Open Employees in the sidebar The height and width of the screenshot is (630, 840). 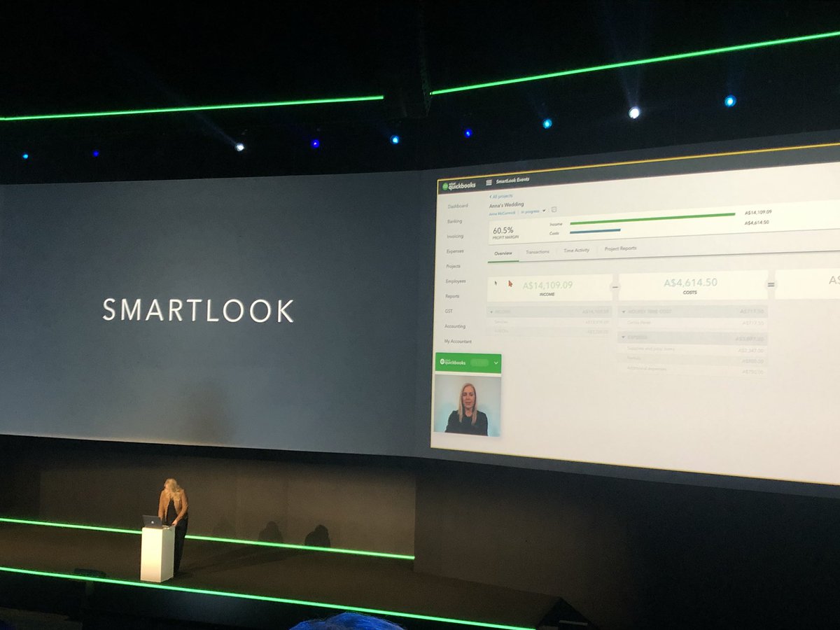point(456,281)
